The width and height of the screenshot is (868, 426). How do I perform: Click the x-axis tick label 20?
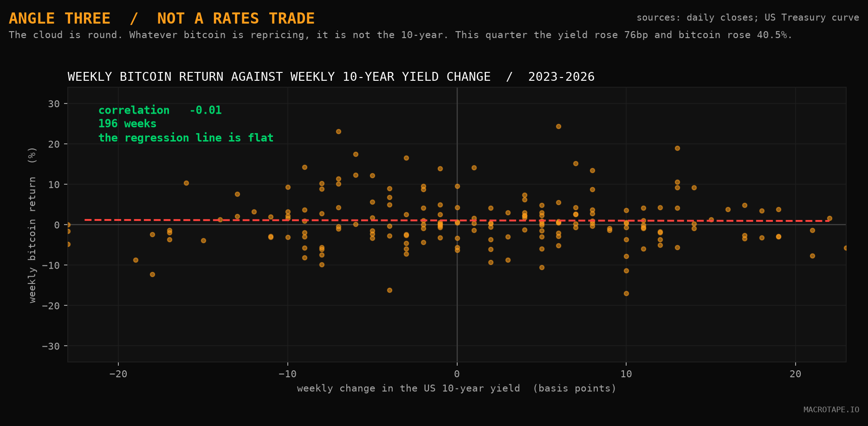click(x=796, y=374)
